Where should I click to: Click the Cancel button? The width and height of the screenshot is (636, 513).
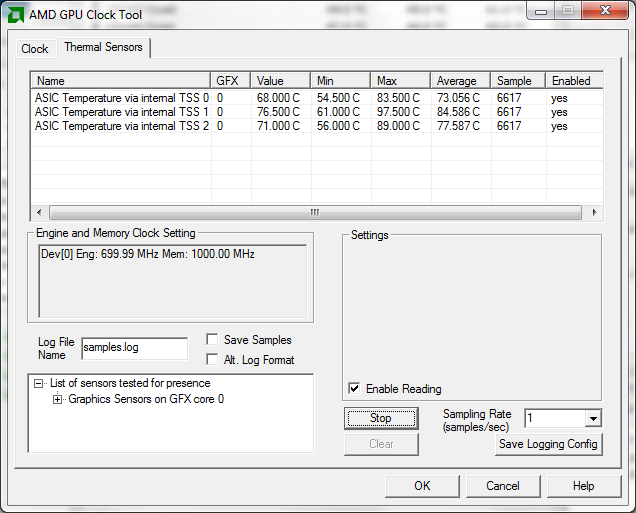[503, 486]
